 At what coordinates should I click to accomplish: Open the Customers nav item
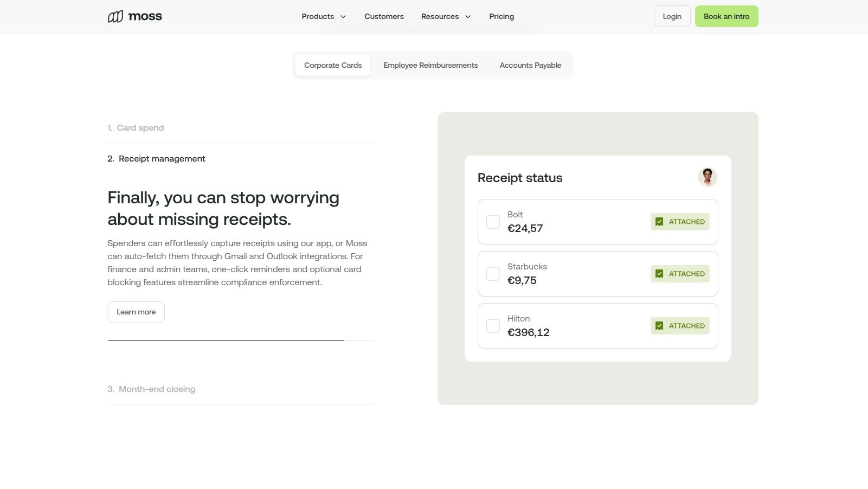[x=384, y=17]
